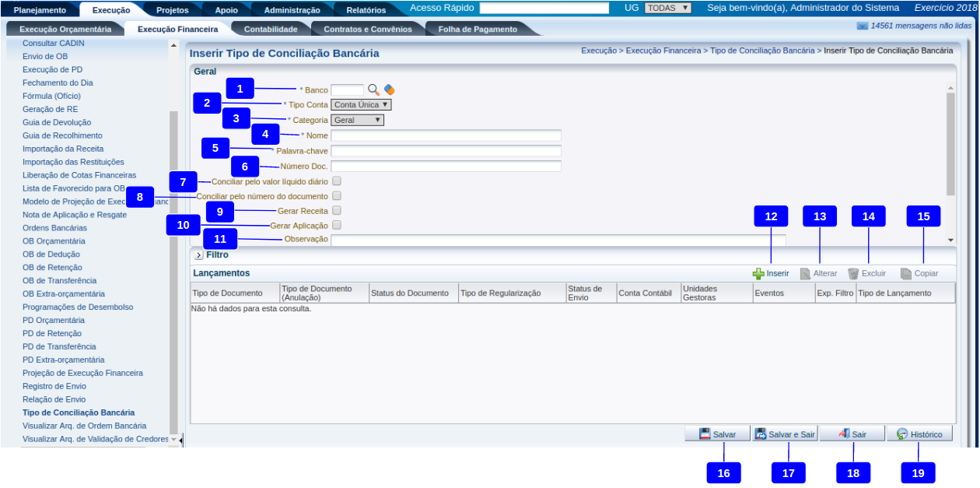Click the Histórico button icon
The height and width of the screenshot is (488, 980).
coord(902,434)
